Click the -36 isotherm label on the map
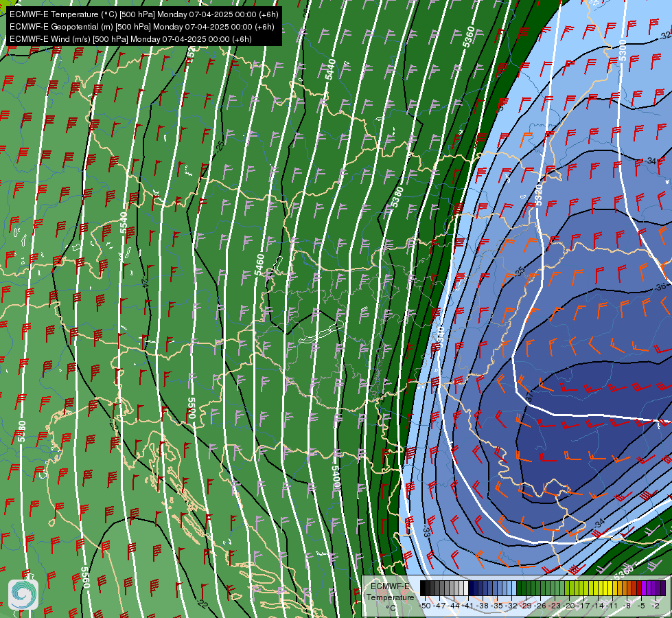672x618 pixels. coord(660,287)
